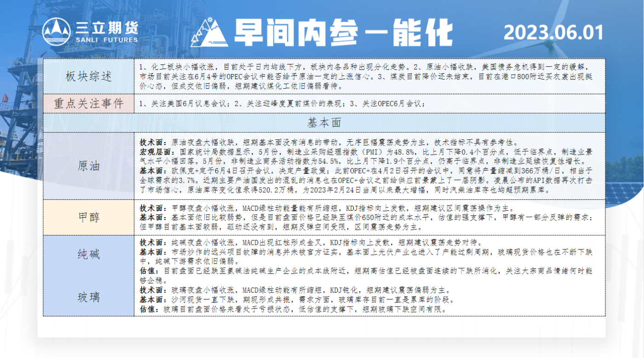Select the 纯碱 category label
This screenshot has height=358, width=644.
(x=88, y=254)
